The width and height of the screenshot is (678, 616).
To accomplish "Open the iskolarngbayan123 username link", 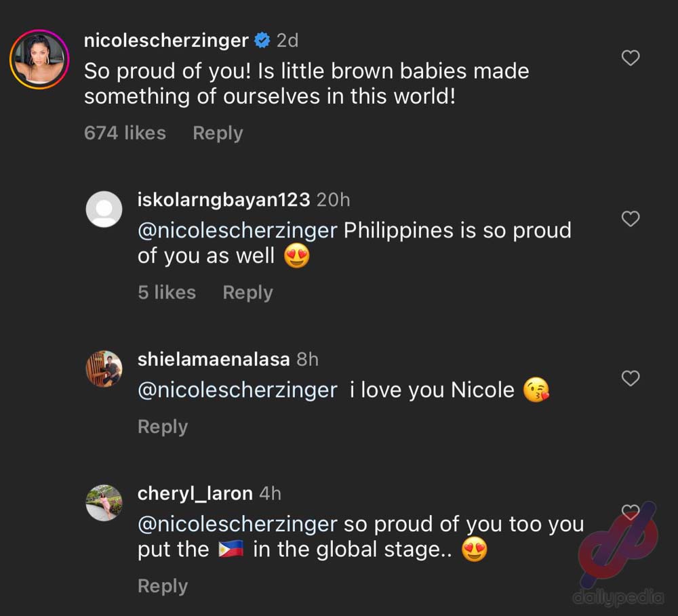I will [224, 200].
